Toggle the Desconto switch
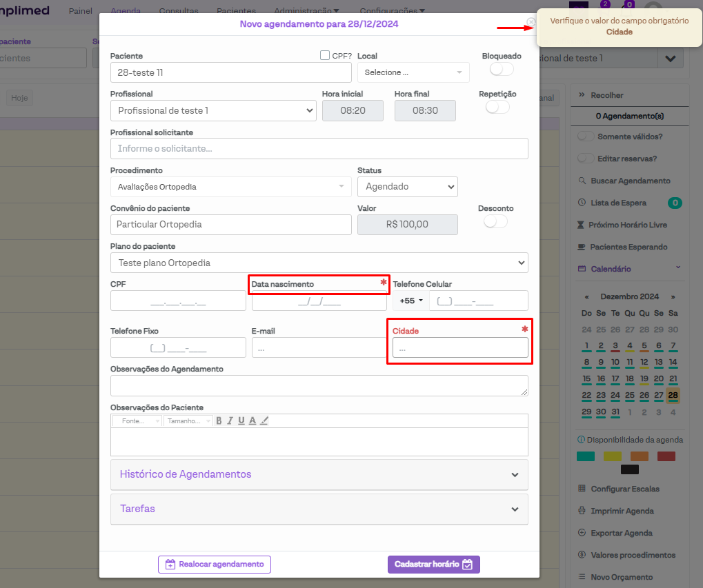703x588 pixels. click(x=495, y=221)
